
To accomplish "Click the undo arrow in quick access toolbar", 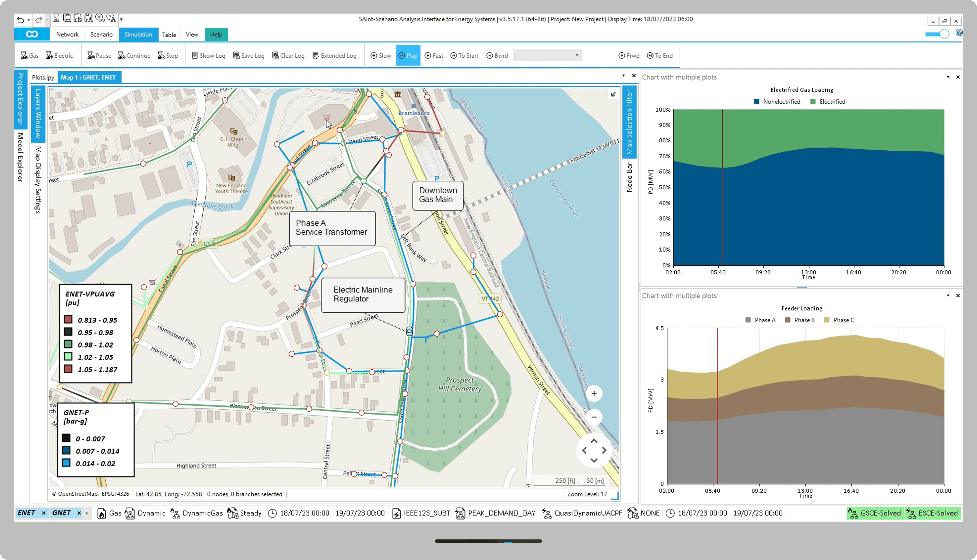I will (21, 20).
